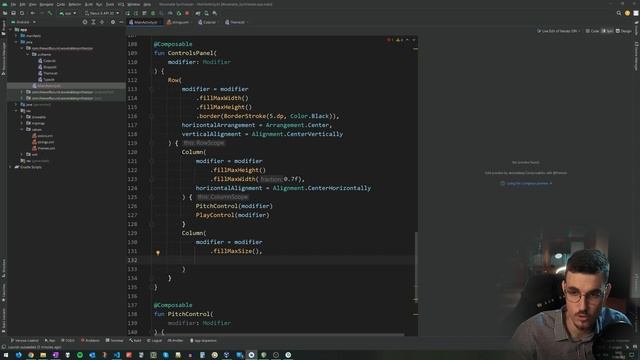Screen dimensions: 640x360
Task: Click the Back navigation arrow
Action: pos(33,13)
